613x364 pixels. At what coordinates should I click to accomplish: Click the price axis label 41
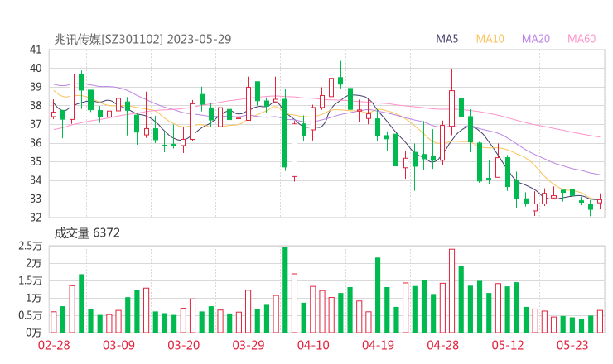[x=36, y=50]
